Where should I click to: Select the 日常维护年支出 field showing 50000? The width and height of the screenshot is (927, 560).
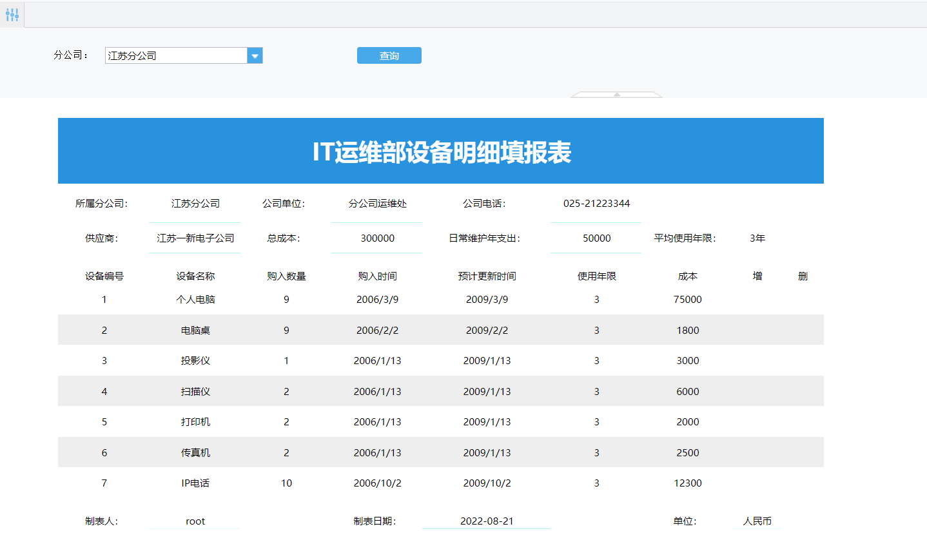click(596, 238)
